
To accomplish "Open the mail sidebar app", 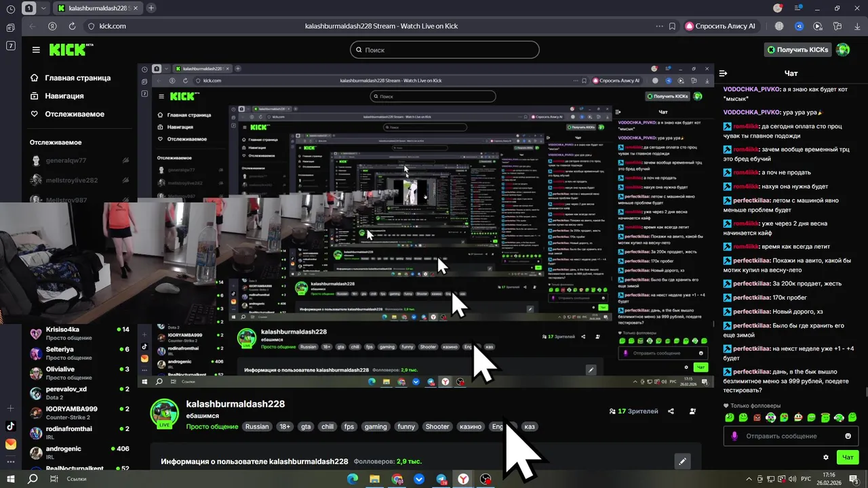I will click(x=10, y=444).
